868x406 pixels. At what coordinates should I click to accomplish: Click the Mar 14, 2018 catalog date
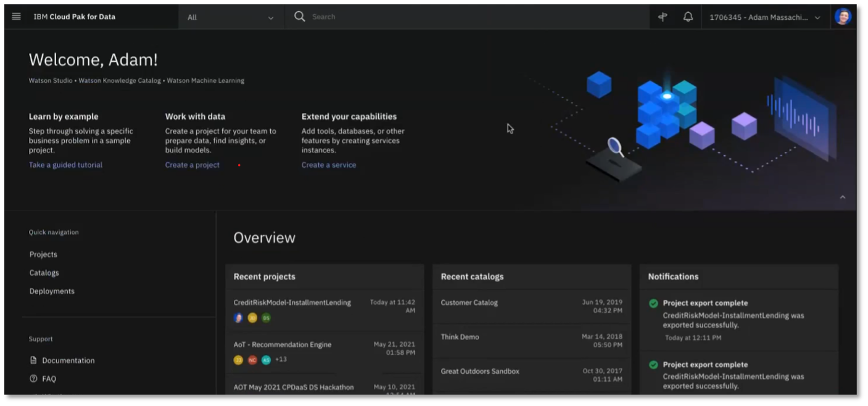pyautogui.click(x=602, y=337)
